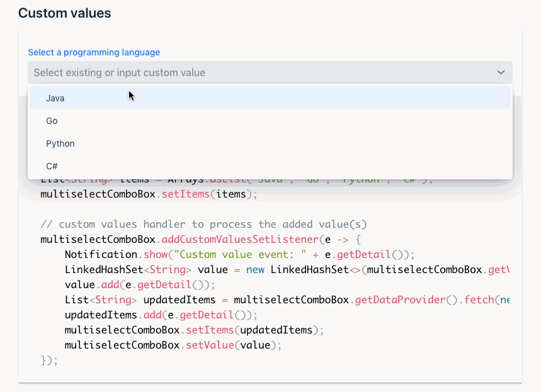
Task: Select Java from the dropdown list
Action: pos(270,98)
